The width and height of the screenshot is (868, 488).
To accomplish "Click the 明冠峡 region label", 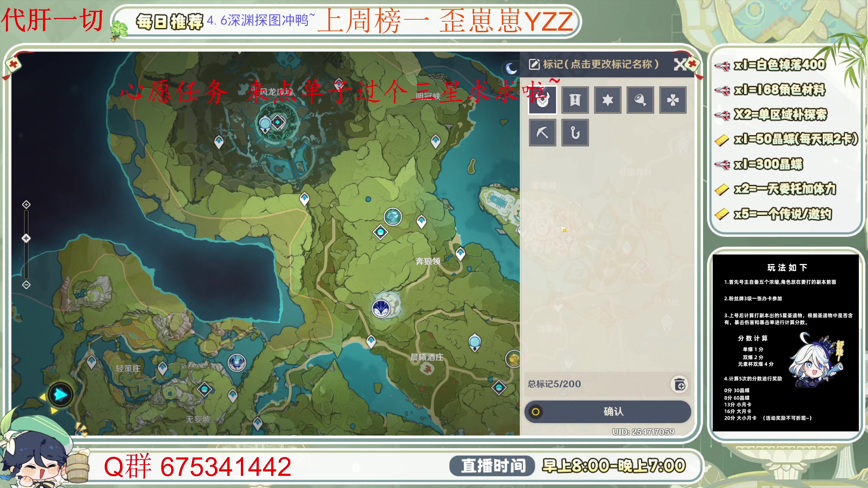I will pyautogui.click(x=428, y=97).
